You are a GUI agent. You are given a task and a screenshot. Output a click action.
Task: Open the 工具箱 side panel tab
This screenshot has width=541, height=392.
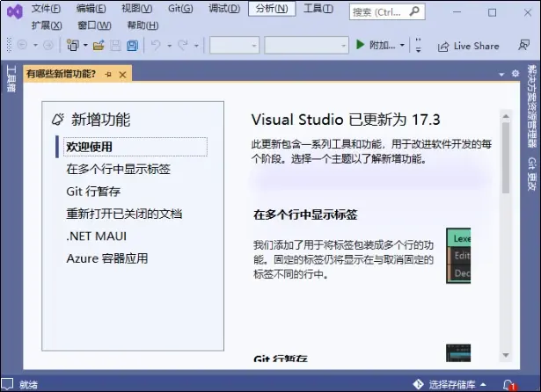pos(11,78)
